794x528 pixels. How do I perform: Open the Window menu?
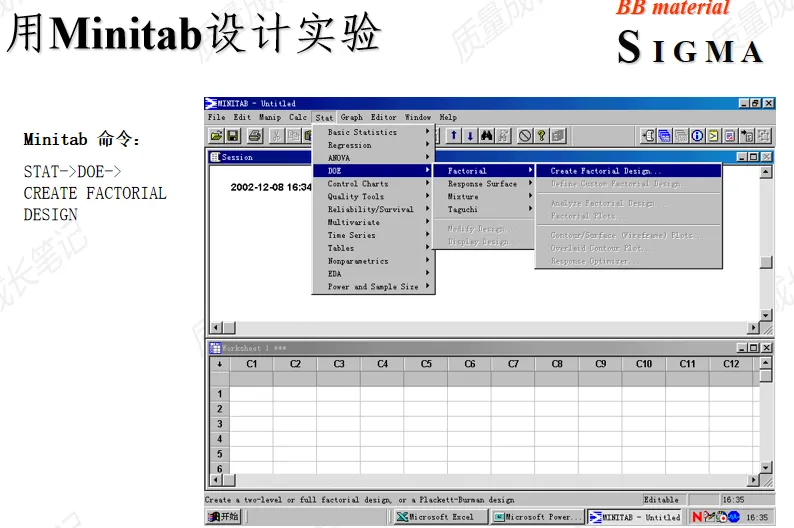pyautogui.click(x=418, y=117)
